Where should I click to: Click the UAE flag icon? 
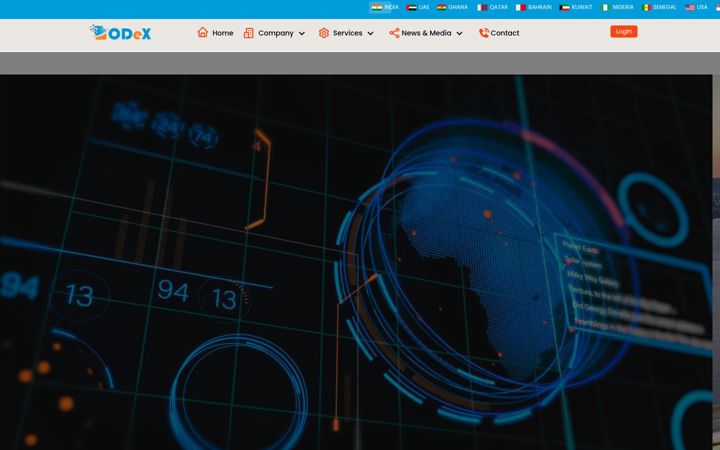tap(411, 7)
